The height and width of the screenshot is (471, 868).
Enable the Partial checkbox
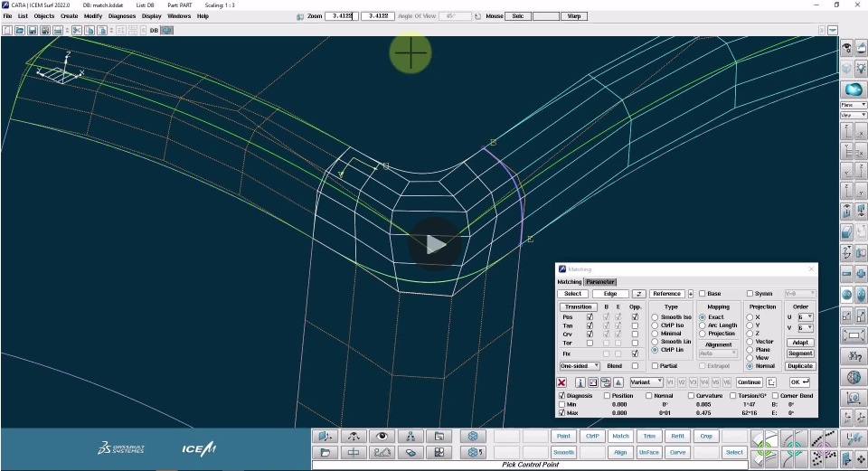click(x=655, y=366)
